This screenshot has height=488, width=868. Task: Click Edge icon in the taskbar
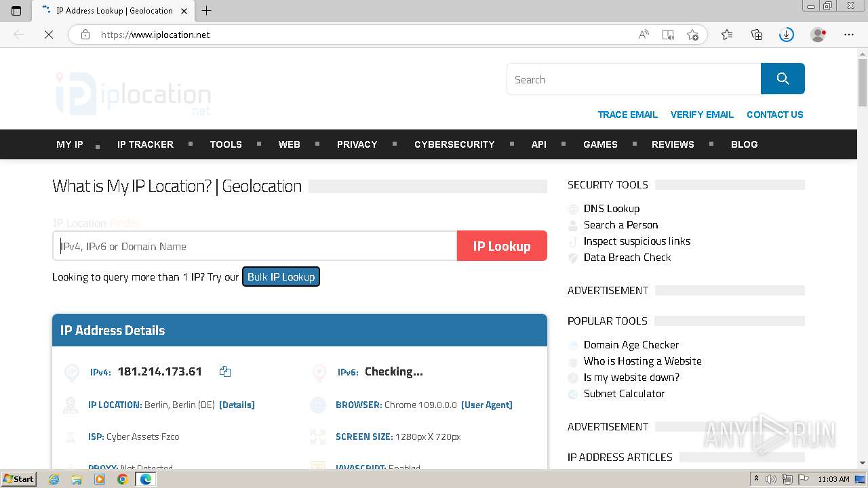pyautogui.click(x=145, y=479)
